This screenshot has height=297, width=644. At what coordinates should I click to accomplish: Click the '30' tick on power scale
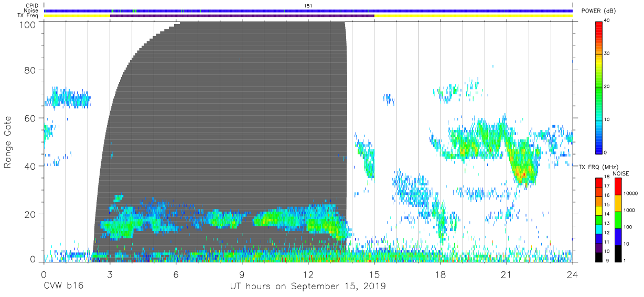(x=607, y=54)
